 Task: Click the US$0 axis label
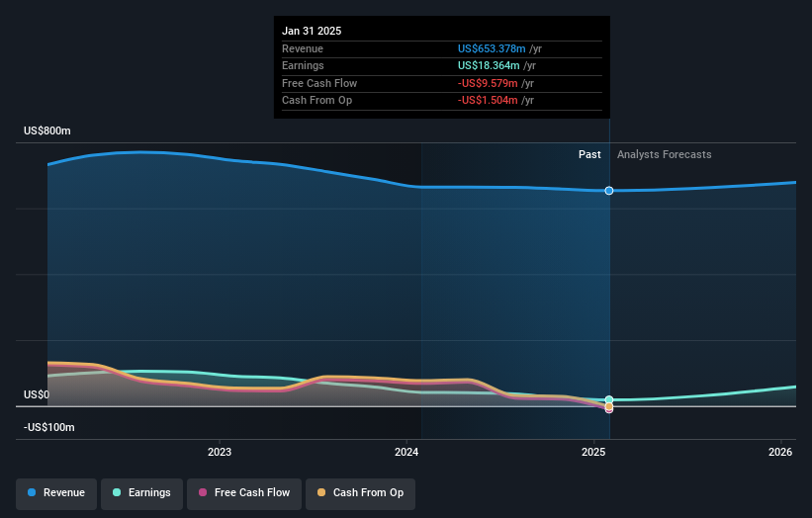click(37, 394)
